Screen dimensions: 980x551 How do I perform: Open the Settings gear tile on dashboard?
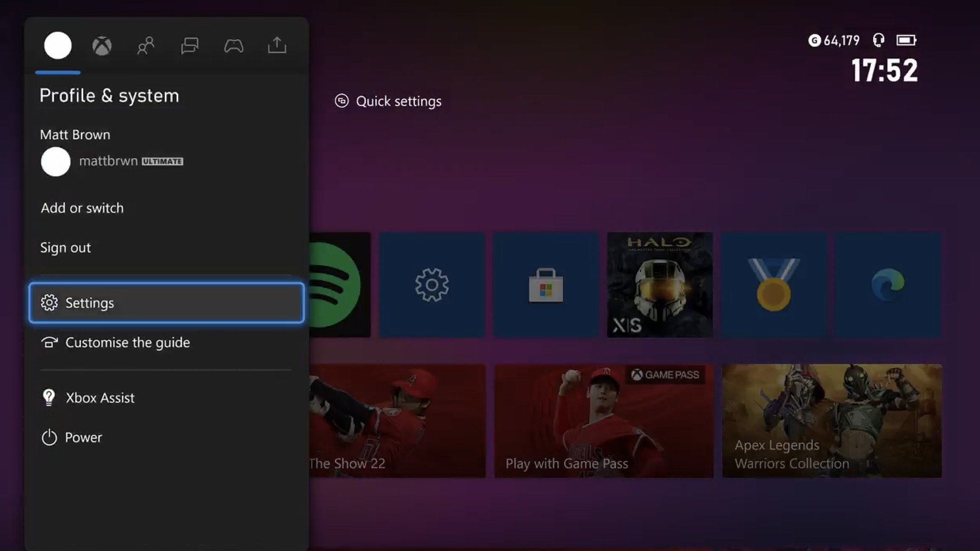(x=432, y=285)
